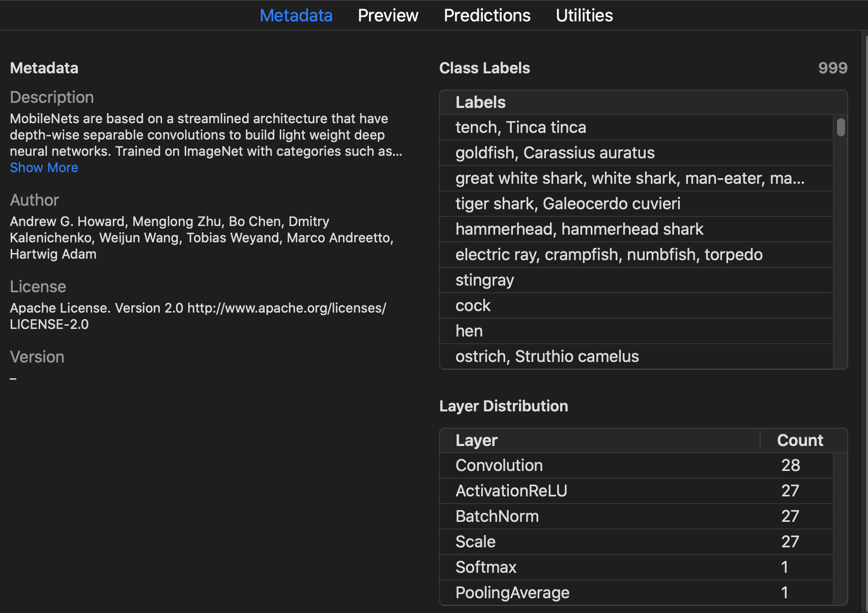Open the Utilities tab

(x=584, y=15)
